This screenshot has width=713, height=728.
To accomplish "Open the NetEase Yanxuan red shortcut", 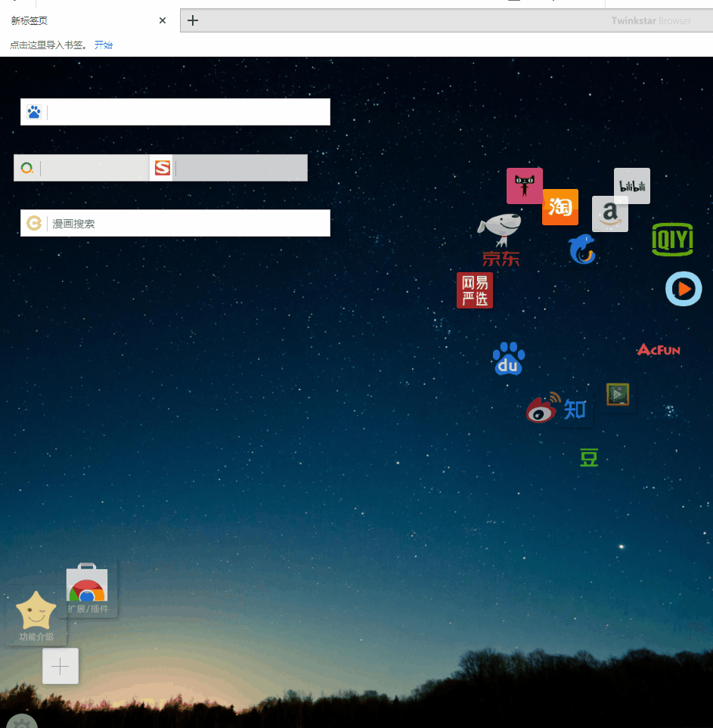I will click(475, 290).
